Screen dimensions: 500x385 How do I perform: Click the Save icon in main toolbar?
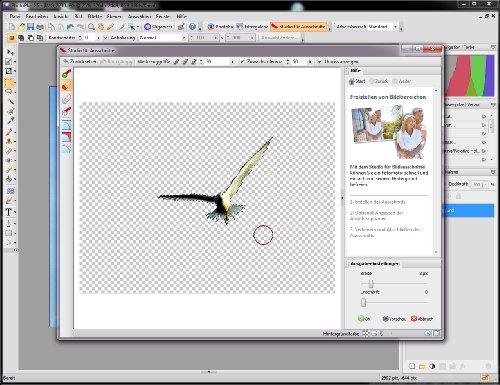30,27
